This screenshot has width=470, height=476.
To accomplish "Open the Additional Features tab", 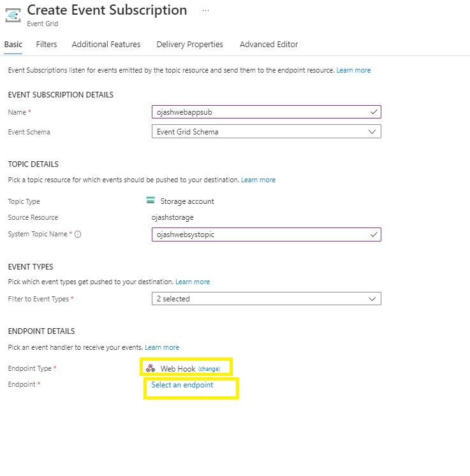I will (106, 45).
